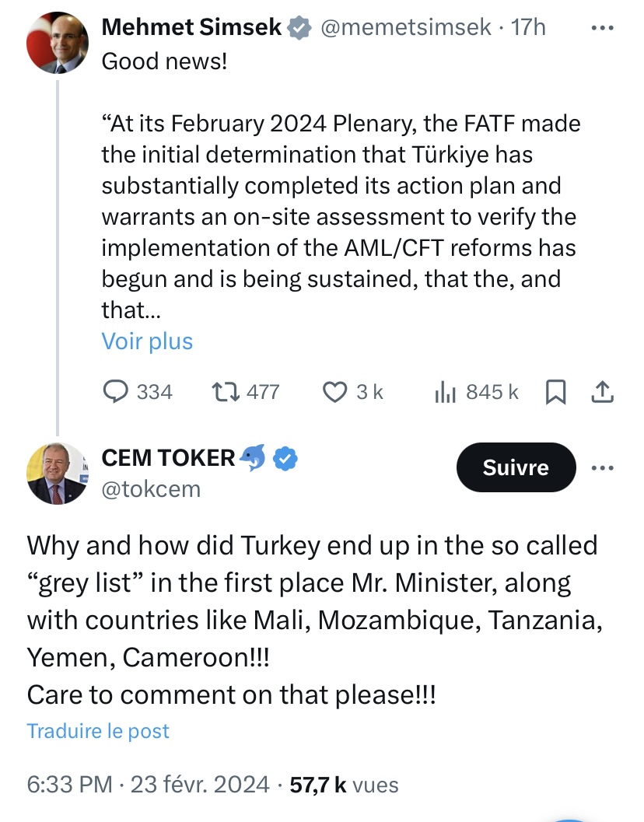Translate the reply via Traduire le post
This screenshot has height=822, width=644.
point(98,731)
